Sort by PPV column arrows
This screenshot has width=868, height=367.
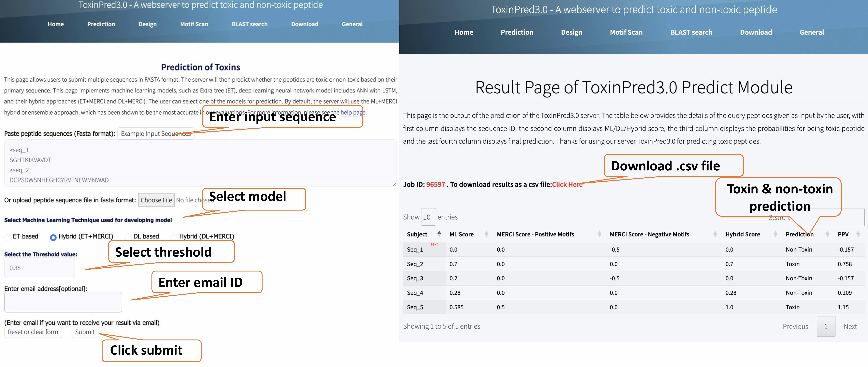(858, 234)
